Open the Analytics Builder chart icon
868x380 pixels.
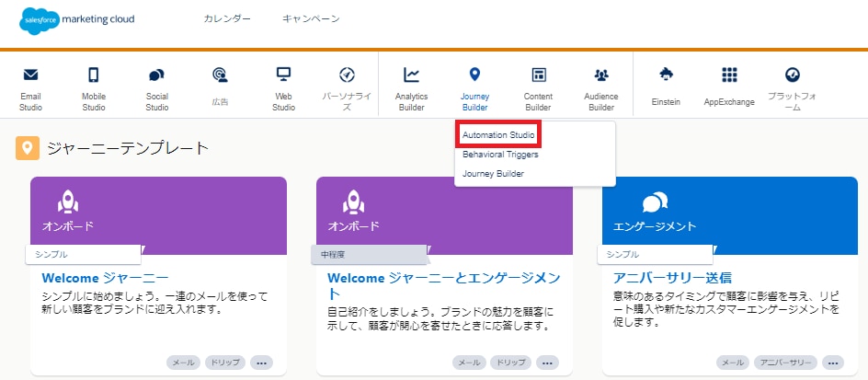coord(411,75)
